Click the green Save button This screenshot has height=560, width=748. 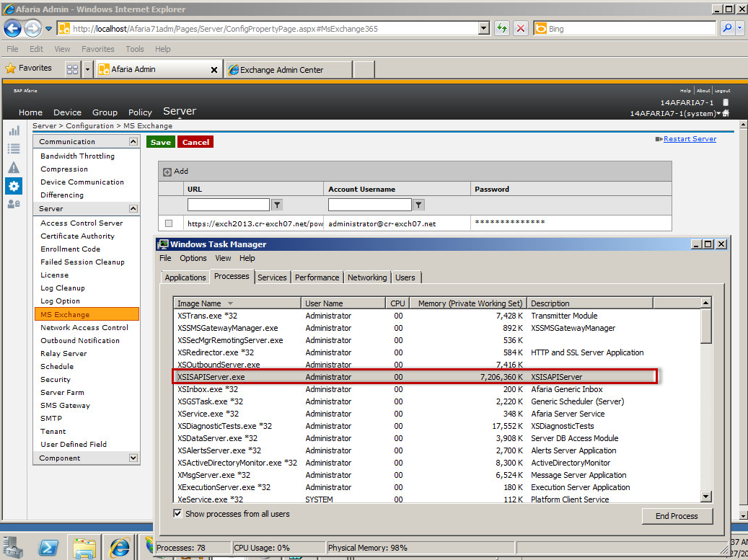pyautogui.click(x=161, y=142)
